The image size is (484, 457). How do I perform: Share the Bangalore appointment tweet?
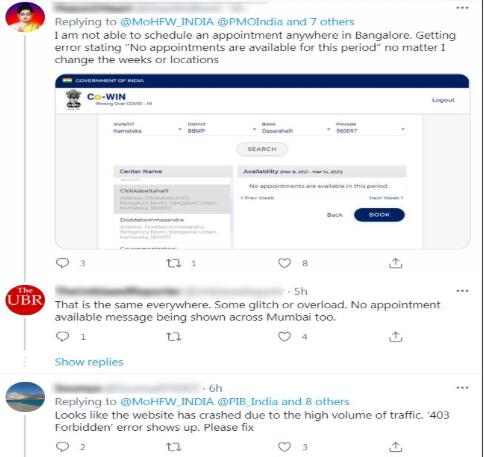pos(395,263)
